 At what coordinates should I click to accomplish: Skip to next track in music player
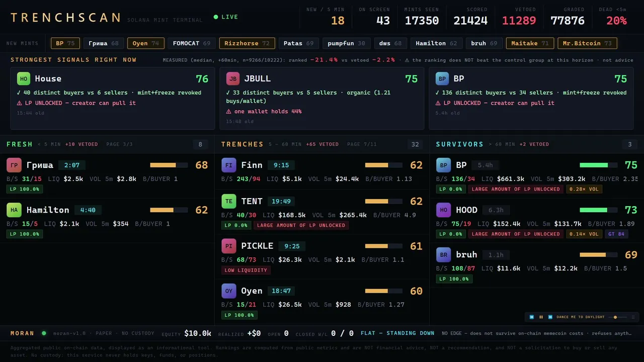pos(550,317)
